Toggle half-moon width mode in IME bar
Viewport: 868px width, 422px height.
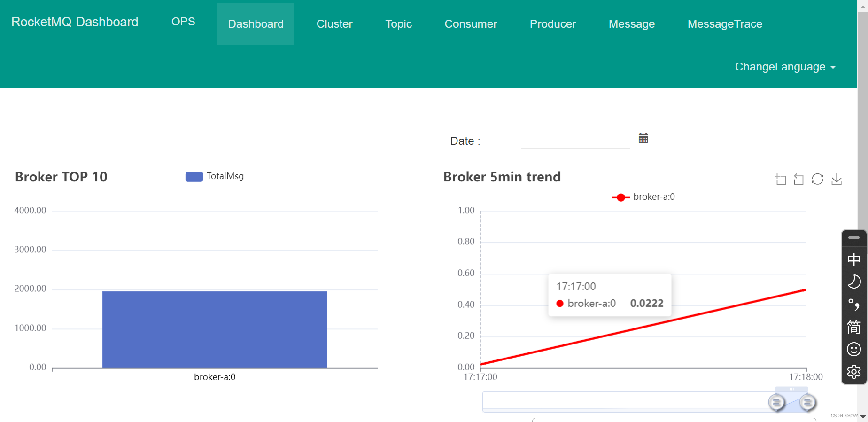(854, 281)
